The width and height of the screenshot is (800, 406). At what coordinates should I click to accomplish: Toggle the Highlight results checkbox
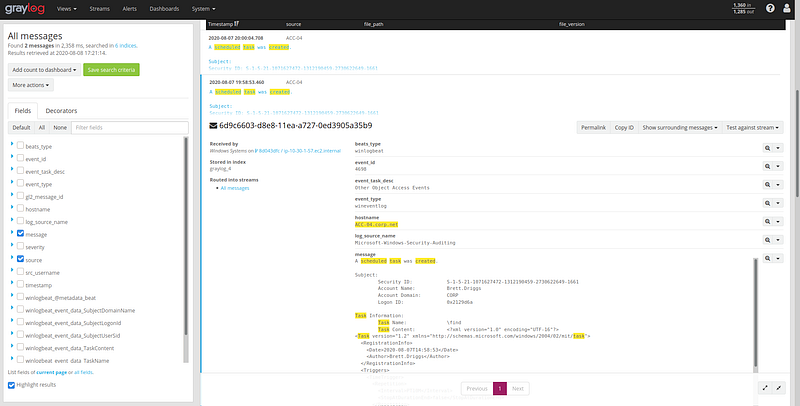pos(11,385)
